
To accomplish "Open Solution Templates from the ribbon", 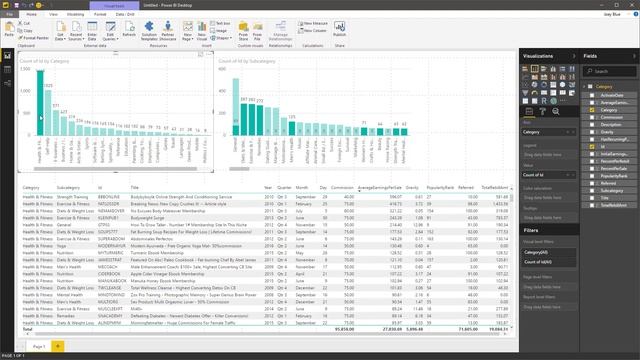I will point(149,31).
